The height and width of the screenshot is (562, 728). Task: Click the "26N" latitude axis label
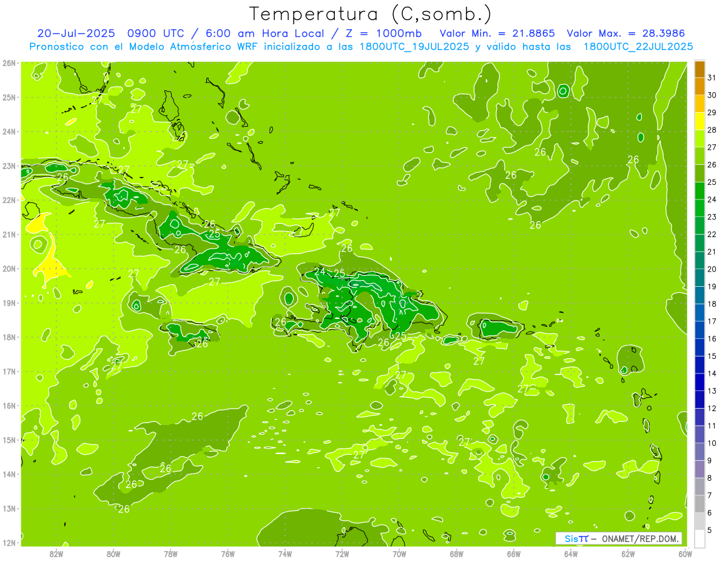tap(9, 63)
